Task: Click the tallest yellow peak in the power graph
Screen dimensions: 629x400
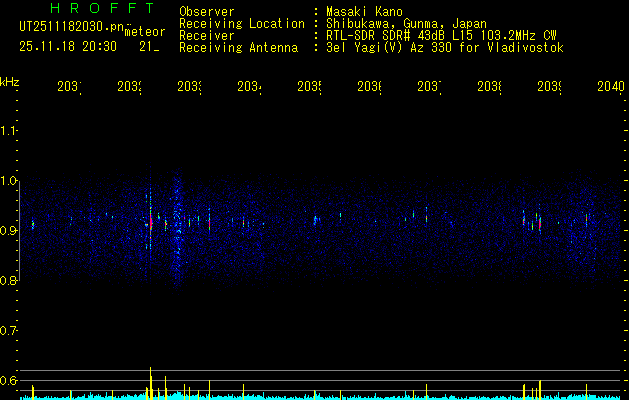Action: pyautogui.click(x=151, y=383)
